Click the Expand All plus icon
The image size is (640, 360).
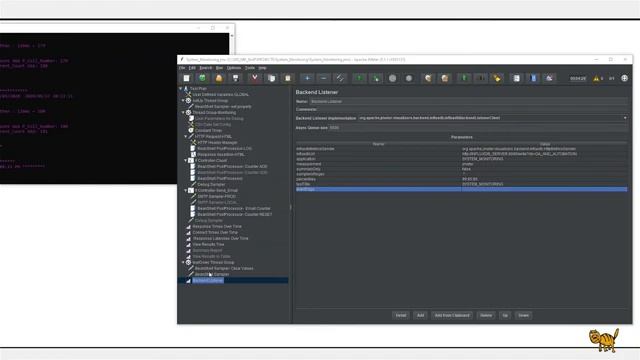point(307,78)
